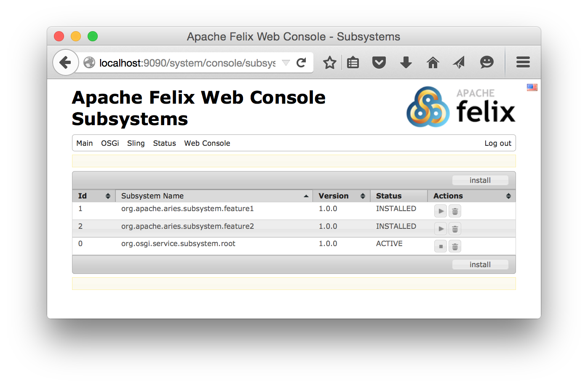Viewport: 588px width, 386px height.
Task: Click the Status column header
Action: (x=399, y=196)
